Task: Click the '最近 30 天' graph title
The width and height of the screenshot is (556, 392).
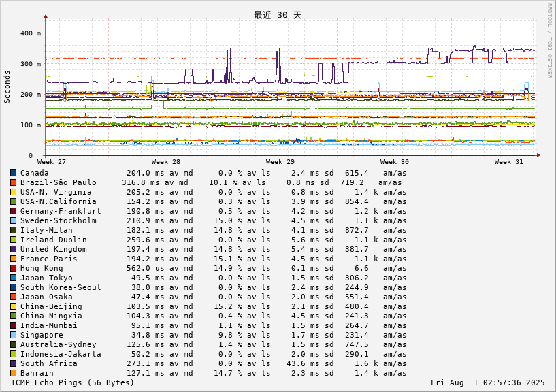Action: [x=278, y=15]
